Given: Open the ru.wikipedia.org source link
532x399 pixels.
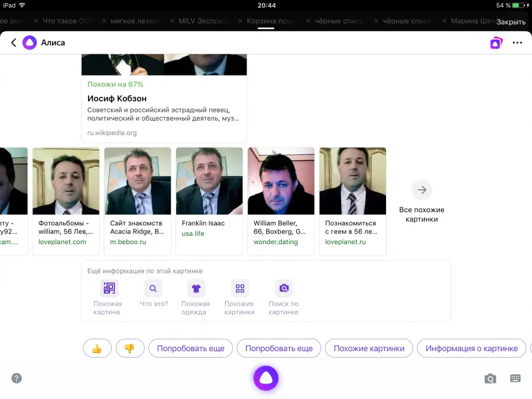Looking at the screenshot, I should point(112,132).
